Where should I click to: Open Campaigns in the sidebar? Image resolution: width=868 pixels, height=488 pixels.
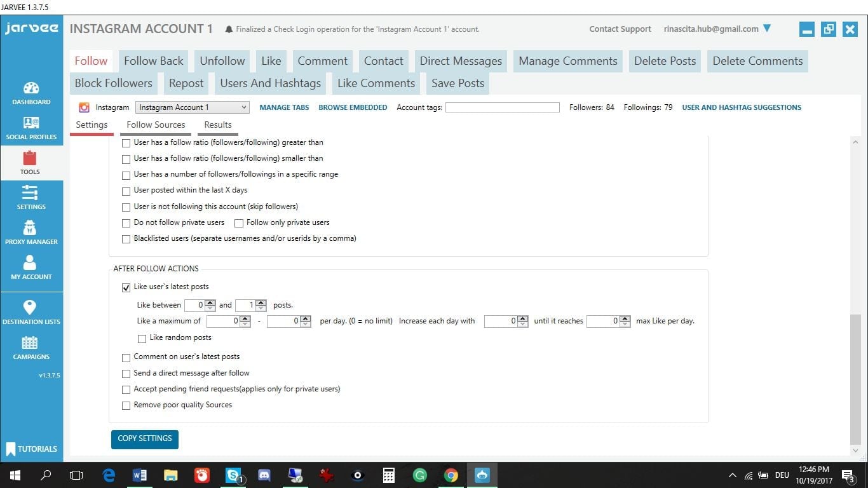tap(31, 348)
